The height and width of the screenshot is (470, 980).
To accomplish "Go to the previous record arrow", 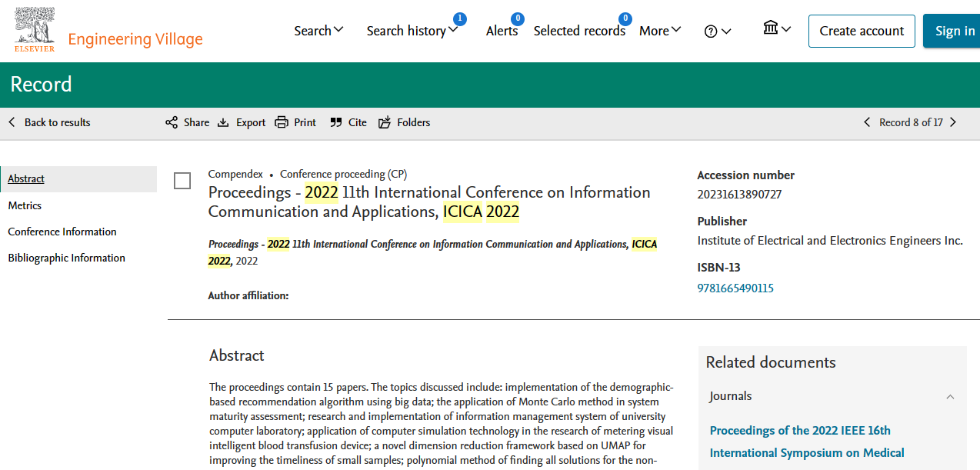I will (x=867, y=122).
